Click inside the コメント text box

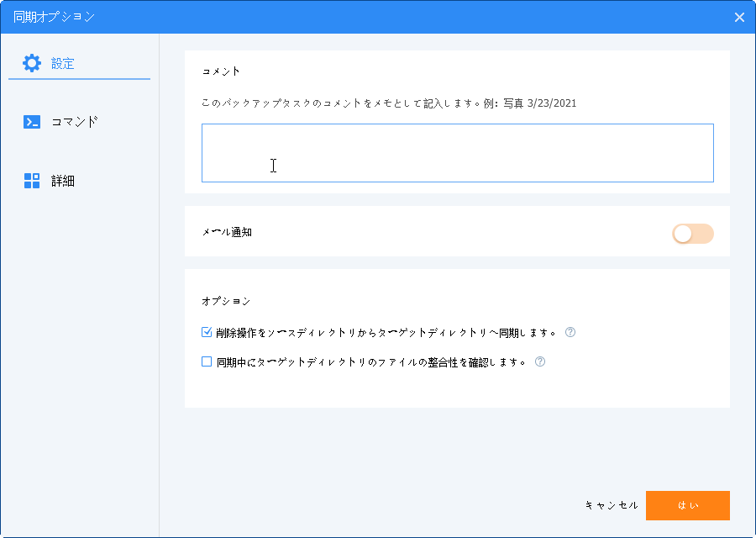457,153
